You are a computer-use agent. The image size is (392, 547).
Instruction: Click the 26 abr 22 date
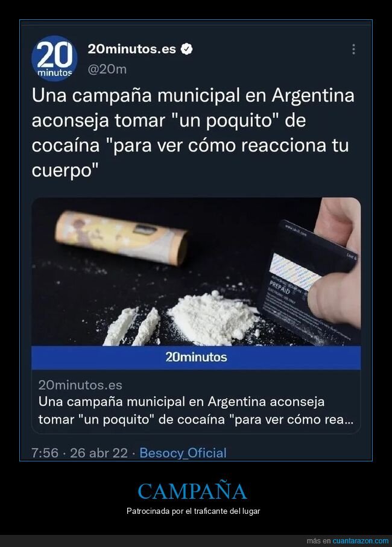click(99, 453)
